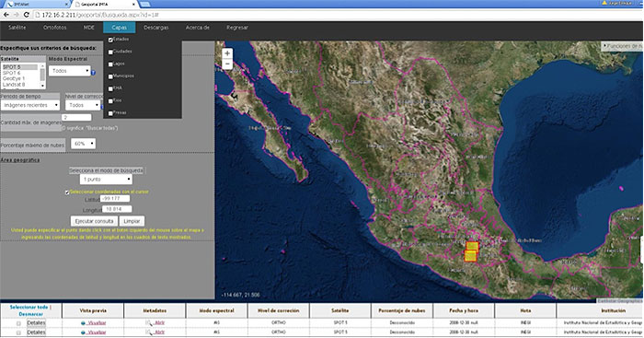Image resolution: width=644 pixels, height=338 pixels.
Task: Zoom in on the map with the plus button
Action: click(x=227, y=53)
